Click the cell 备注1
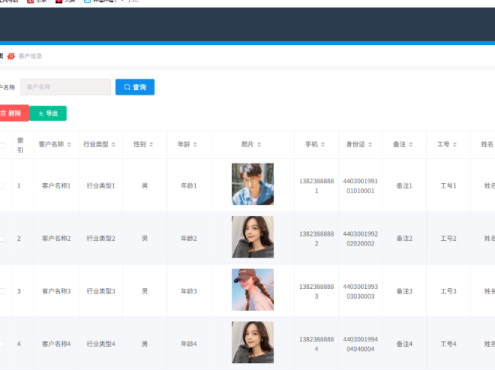Viewport: 495px width, 370px height. pyautogui.click(x=404, y=186)
